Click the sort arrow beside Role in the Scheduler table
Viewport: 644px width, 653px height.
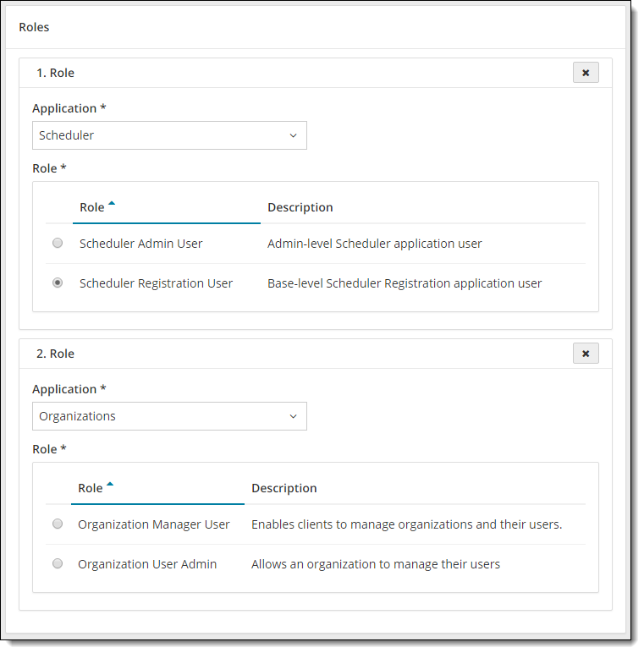[112, 205]
